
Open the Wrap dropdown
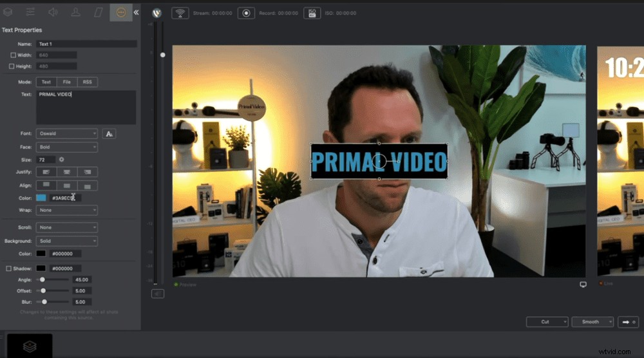pyautogui.click(x=67, y=210)
